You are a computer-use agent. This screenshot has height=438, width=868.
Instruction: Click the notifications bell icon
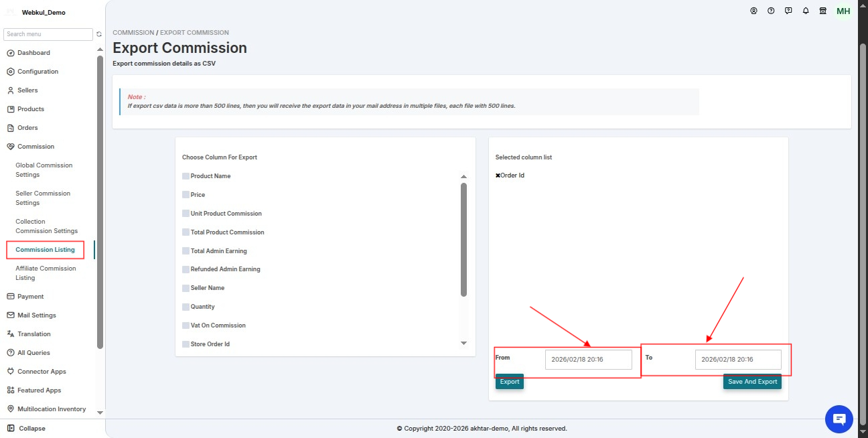coord(806,11)
